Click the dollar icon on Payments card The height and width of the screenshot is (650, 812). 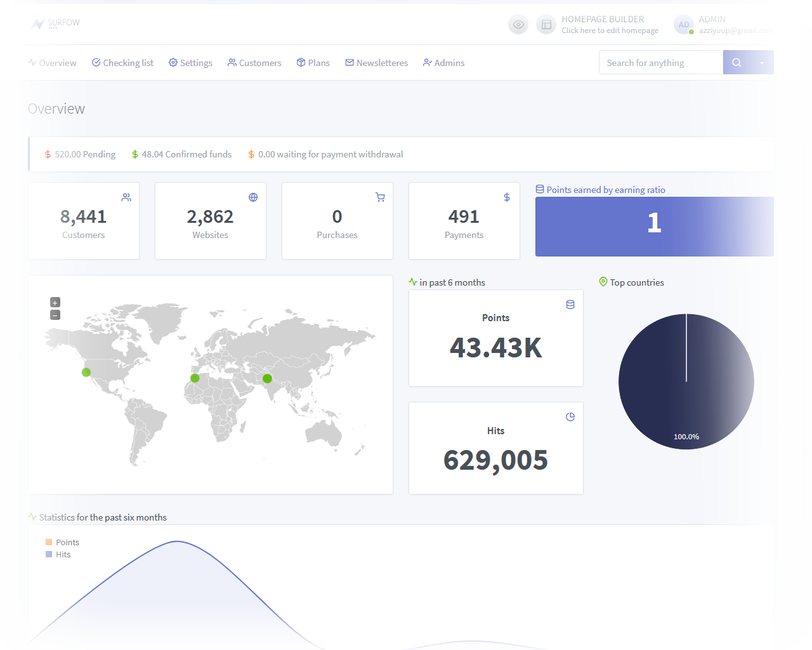[507, 197]
